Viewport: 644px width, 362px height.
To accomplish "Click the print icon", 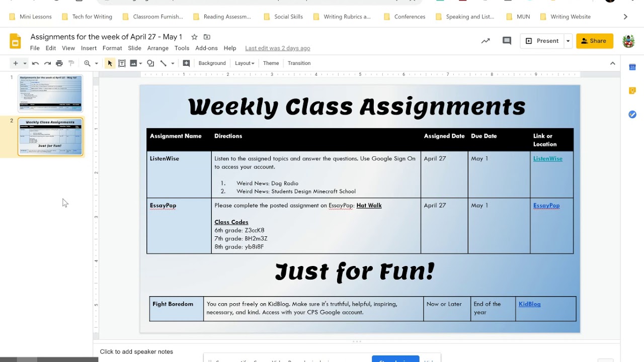I will 59,63.
